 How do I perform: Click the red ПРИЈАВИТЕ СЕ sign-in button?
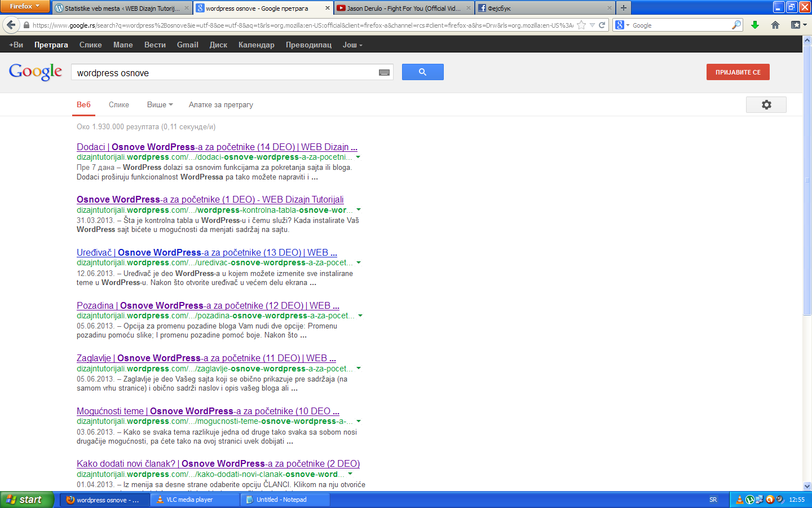pos(738,72)
